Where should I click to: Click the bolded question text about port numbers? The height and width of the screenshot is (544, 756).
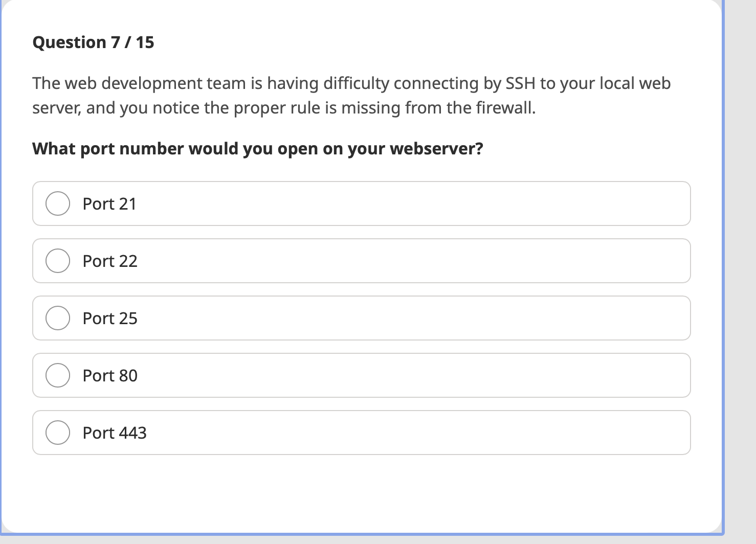258,148
